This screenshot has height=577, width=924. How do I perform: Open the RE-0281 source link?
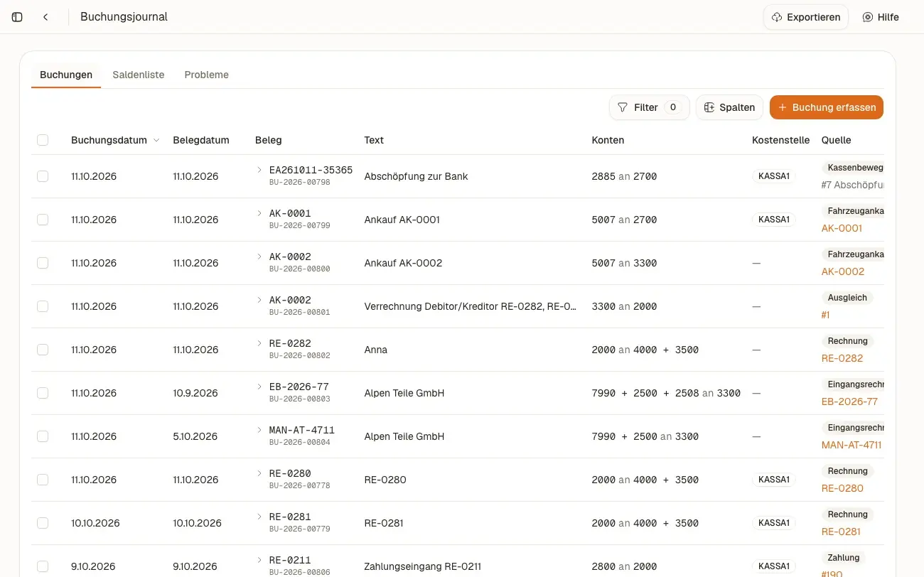[841, 532]
